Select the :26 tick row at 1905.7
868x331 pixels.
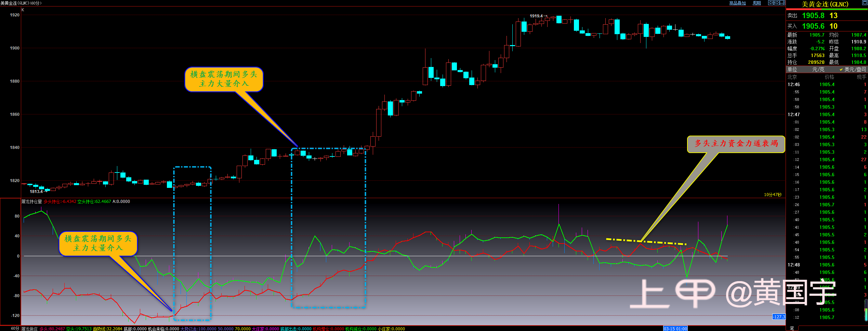[x=827, y=205]
